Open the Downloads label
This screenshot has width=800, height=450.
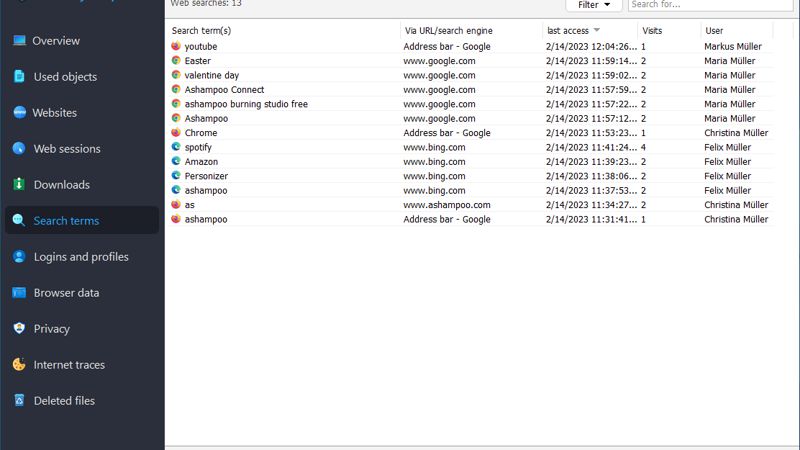tap(62, 185)
